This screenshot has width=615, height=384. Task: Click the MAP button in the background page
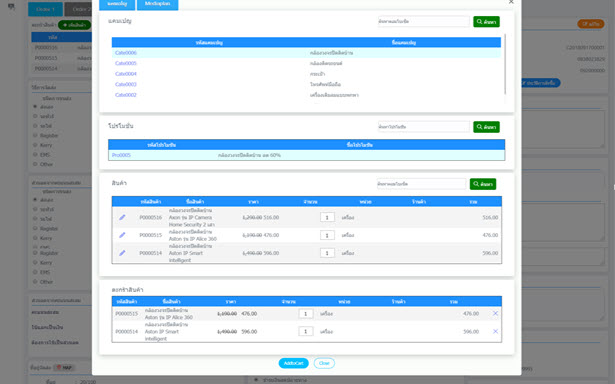pos(64,368)
